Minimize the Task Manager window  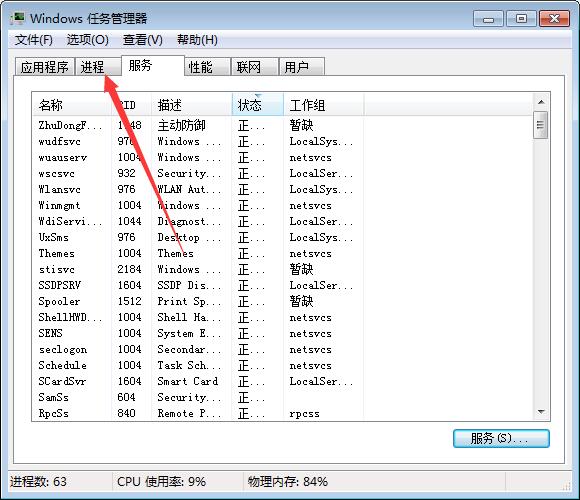point(488,18)
